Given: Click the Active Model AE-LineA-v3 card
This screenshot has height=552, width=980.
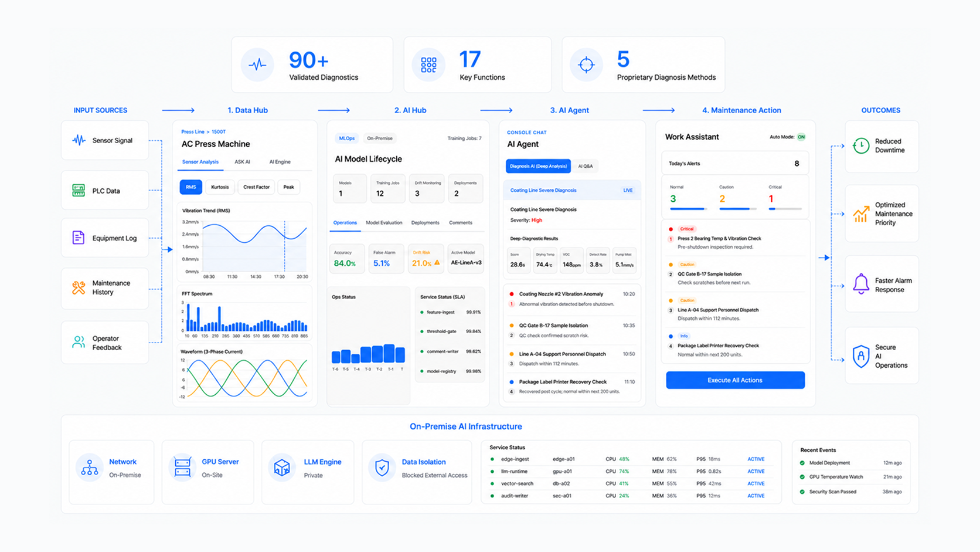Looking at the screenshot, I should point(466,259).
